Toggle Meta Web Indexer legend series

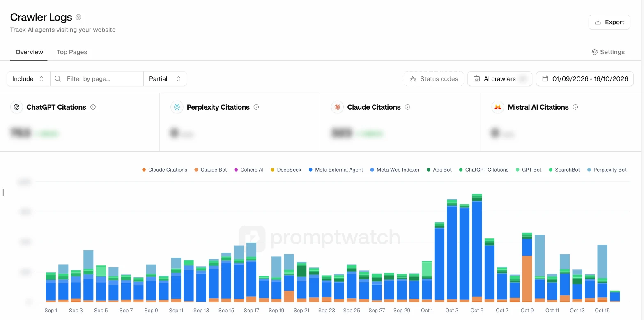tap(395, 170)
